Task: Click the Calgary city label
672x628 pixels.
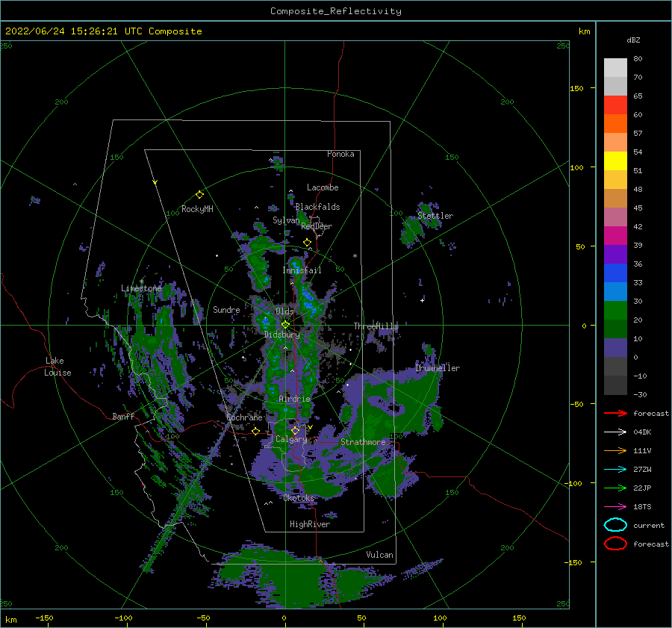Action: coord(291,439)
